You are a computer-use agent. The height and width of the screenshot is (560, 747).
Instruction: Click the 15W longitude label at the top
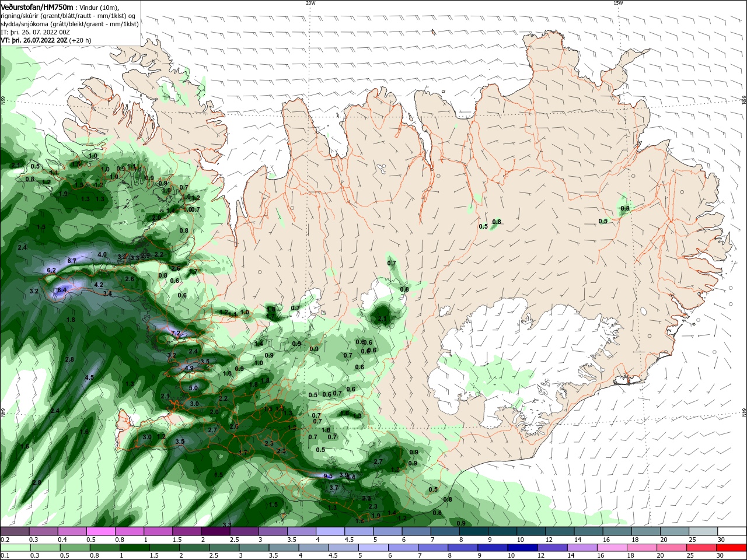point(618,3)
